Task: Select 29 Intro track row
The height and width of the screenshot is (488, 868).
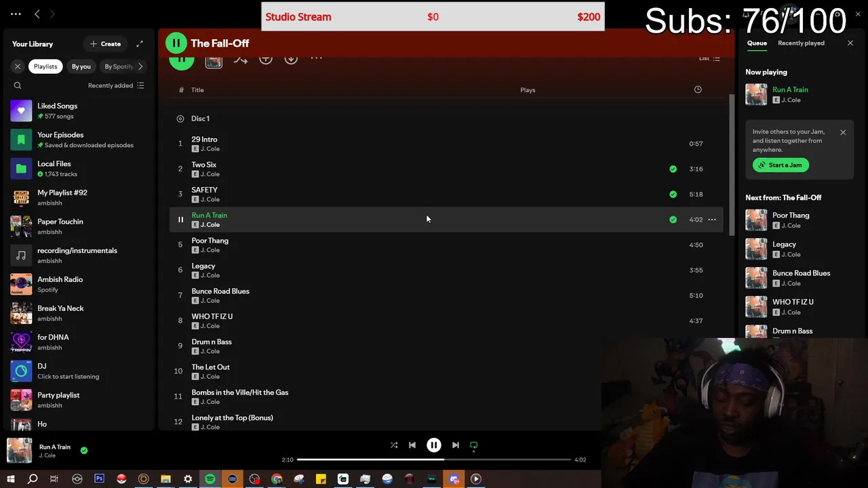Action: [446, 144]
